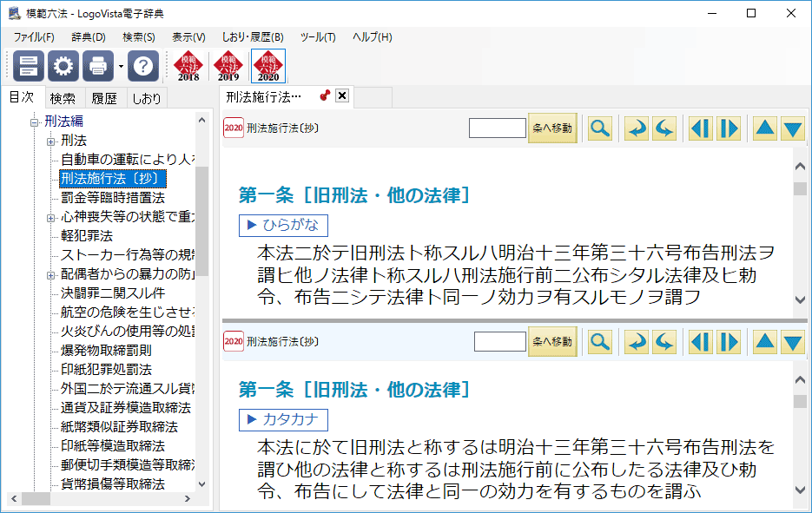Select 刑法施行法〔抄〕 in the tree
This screenshot has height=513, width=812.
click(x=112, y=179)
